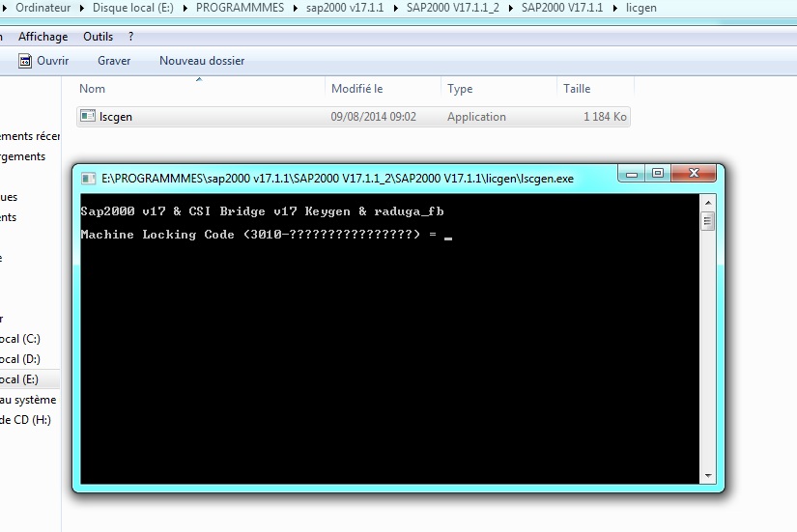Viewport: 797px width, 532px height.
Task: Expand arrow after PROGRAMMMES breadcrumb
Action: pyautogui.click(x=296, y=8)
